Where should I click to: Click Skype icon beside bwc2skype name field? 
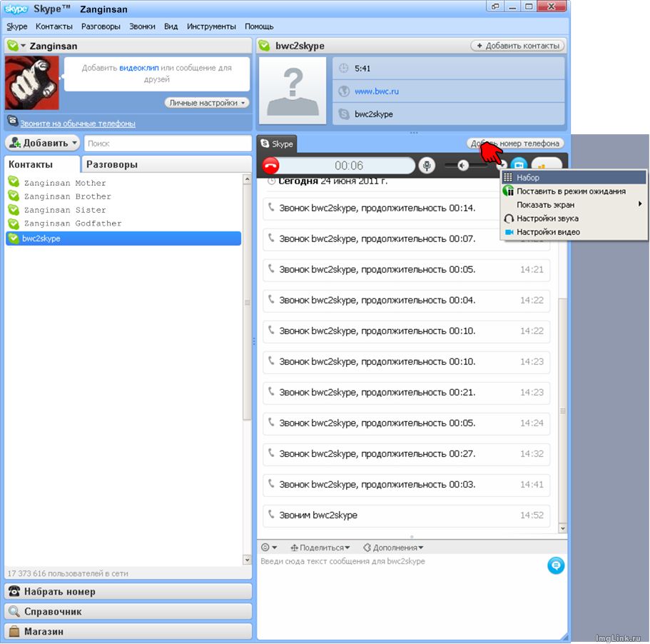pos(344,114)
